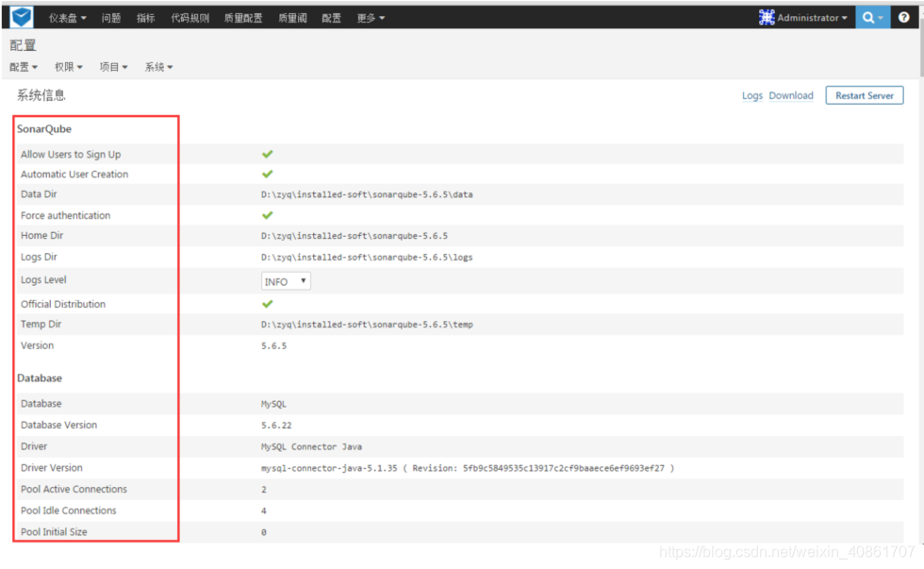
Task: Select the Driver value MySQL Connector Java
Action: click(x=311, y=446)
